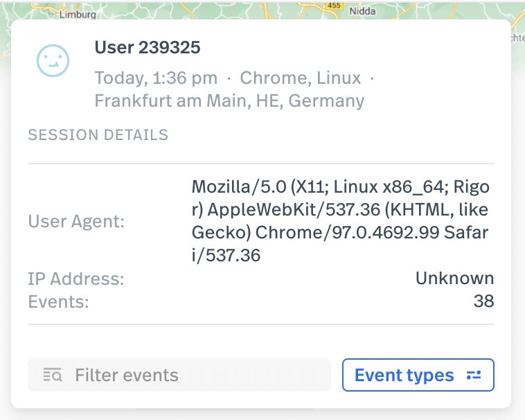Image resolution: width=525 pixels, height=420 pixels.
Task: Click the Chrome, Linux browser info
Action: [301, 78]
